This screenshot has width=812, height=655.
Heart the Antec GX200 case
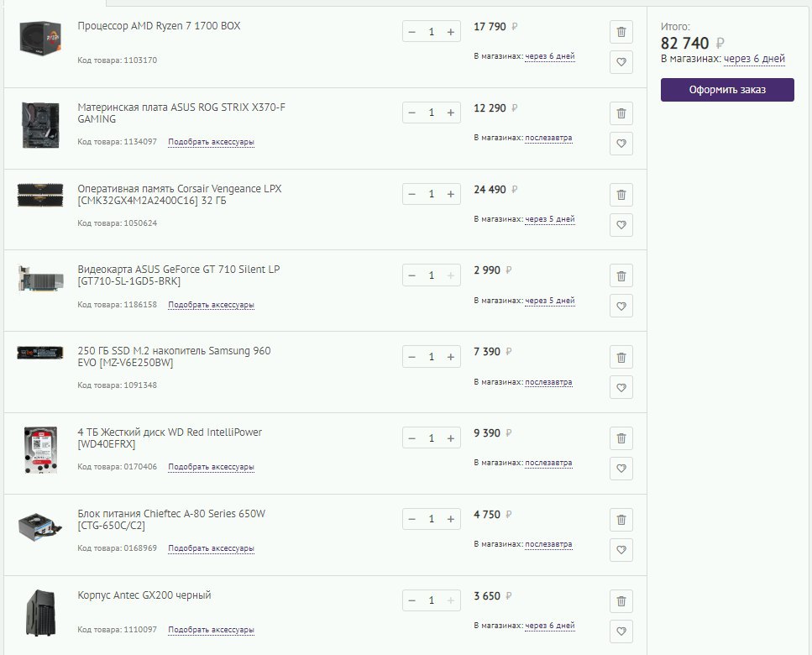tap(621, 631)
